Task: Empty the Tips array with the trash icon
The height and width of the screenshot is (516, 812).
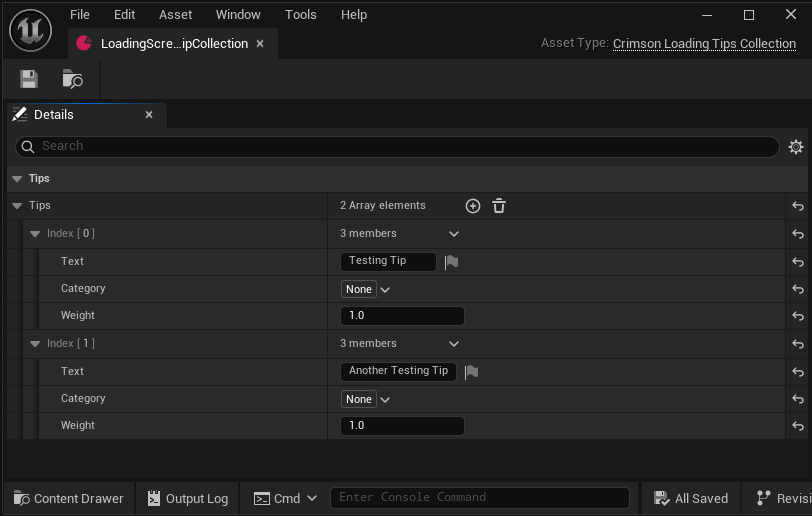Action: (499, 206)
